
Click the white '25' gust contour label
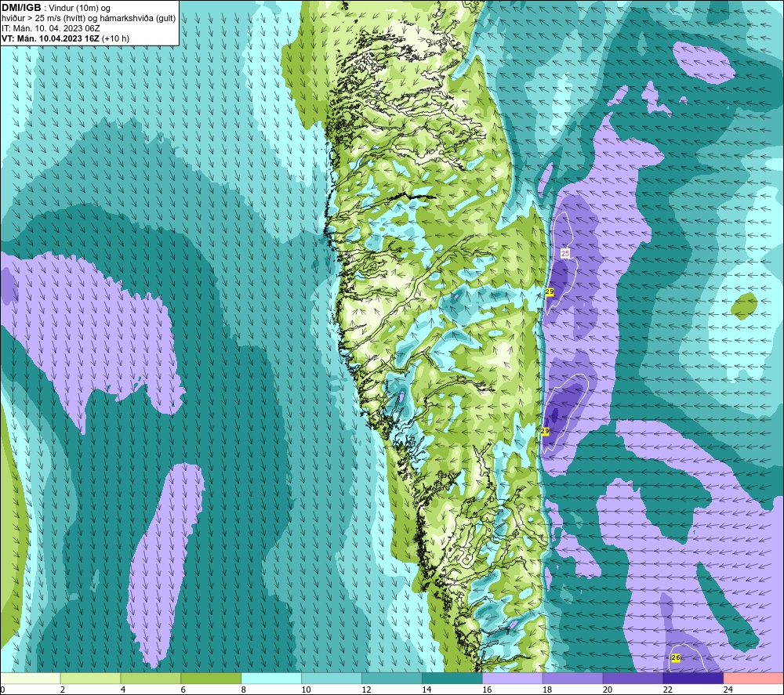click(x=565, y=253)
